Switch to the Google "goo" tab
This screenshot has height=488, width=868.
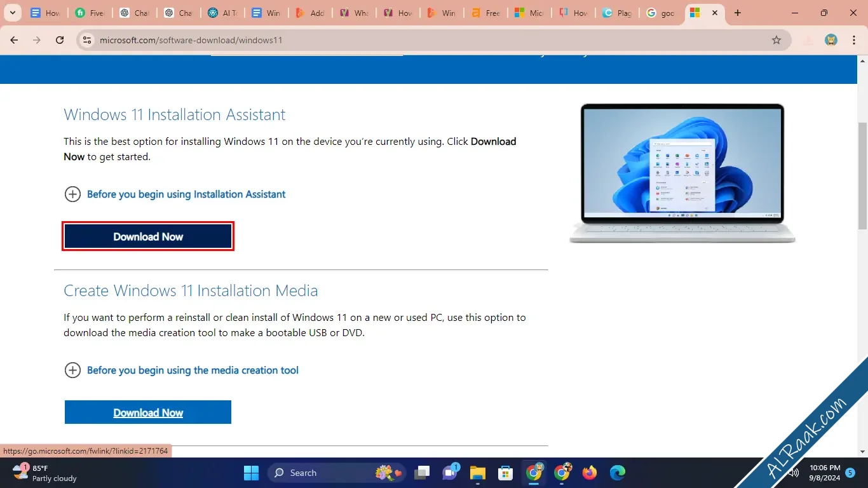tap(661, 13)
